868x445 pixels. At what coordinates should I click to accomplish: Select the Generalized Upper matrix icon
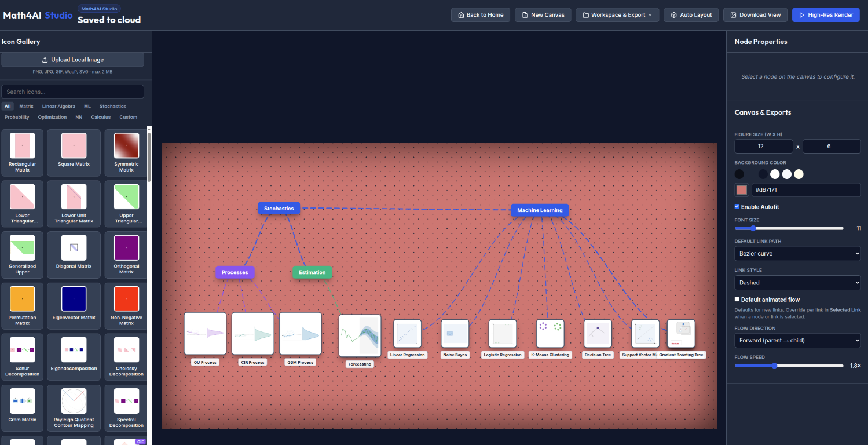[x=23, y=255]
